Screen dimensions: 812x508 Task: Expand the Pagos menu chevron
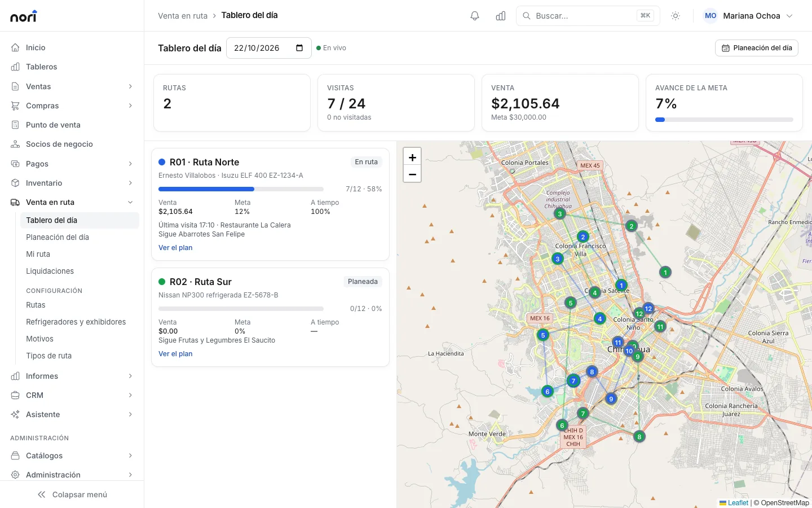pos(130,164)
